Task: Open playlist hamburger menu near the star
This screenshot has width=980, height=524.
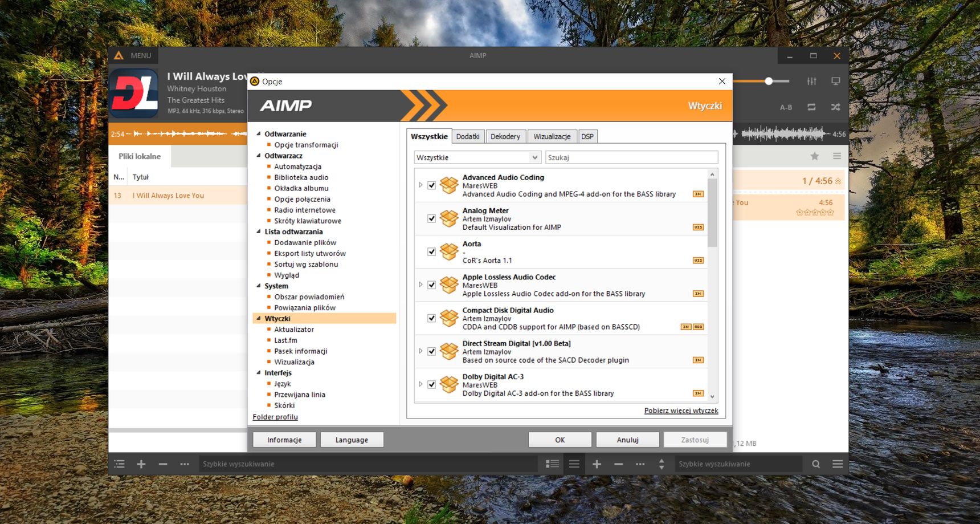Action: pyautogui.click(x=837, y=156)
